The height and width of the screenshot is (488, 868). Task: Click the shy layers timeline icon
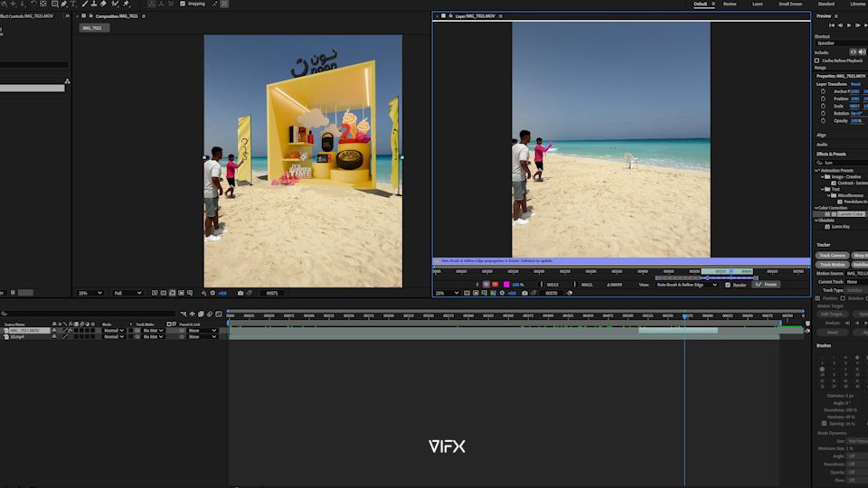coord(192,314)
